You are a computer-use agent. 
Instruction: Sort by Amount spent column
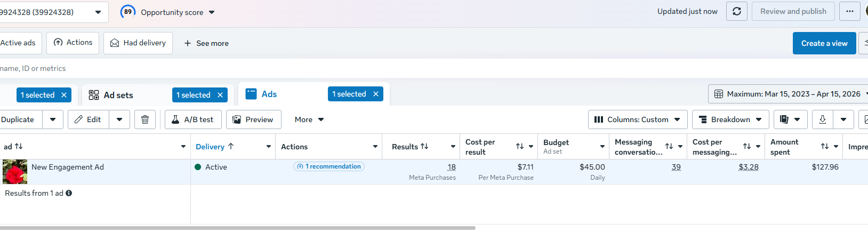(824, 147)
